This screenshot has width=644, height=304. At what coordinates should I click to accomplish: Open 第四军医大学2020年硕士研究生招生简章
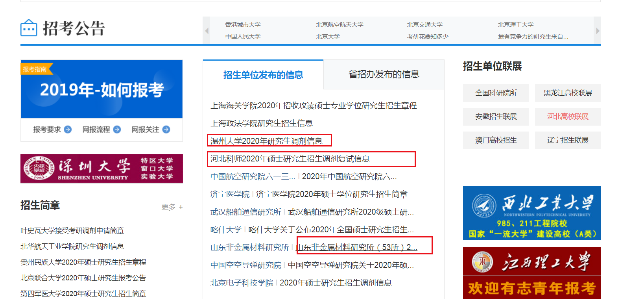click(x=83, y=293)
